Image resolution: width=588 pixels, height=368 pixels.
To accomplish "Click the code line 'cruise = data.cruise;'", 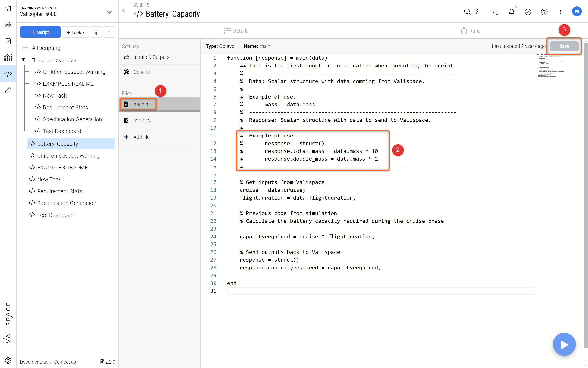I will [272, 190].
